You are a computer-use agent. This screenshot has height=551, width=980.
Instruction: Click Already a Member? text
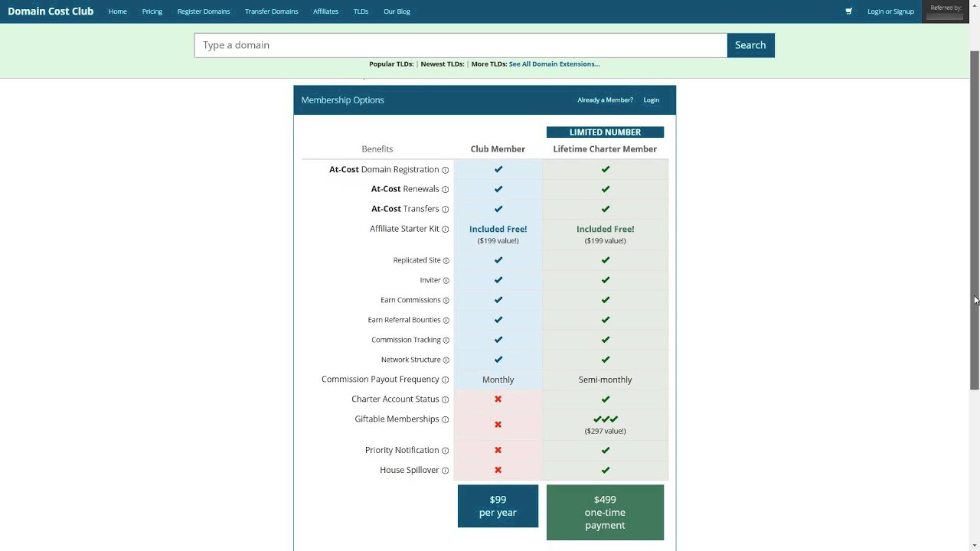coord(605,100)
